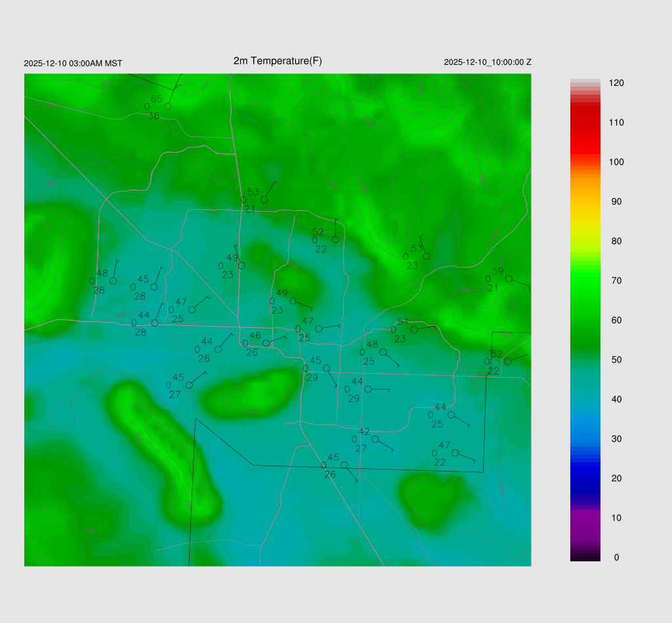This screenshot has height=623, width=672.
Task: Select the station marker showing 53 and 21
Action: (x=264, y=199)
